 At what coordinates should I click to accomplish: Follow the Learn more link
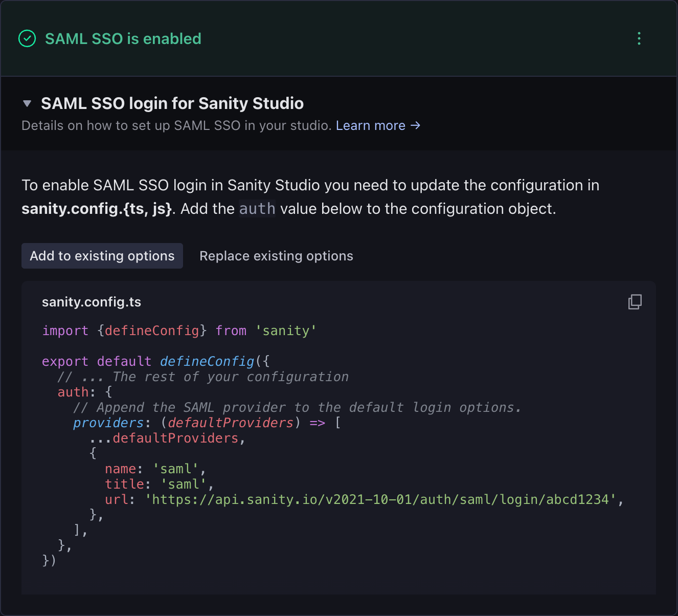click(x=378, y=125)
